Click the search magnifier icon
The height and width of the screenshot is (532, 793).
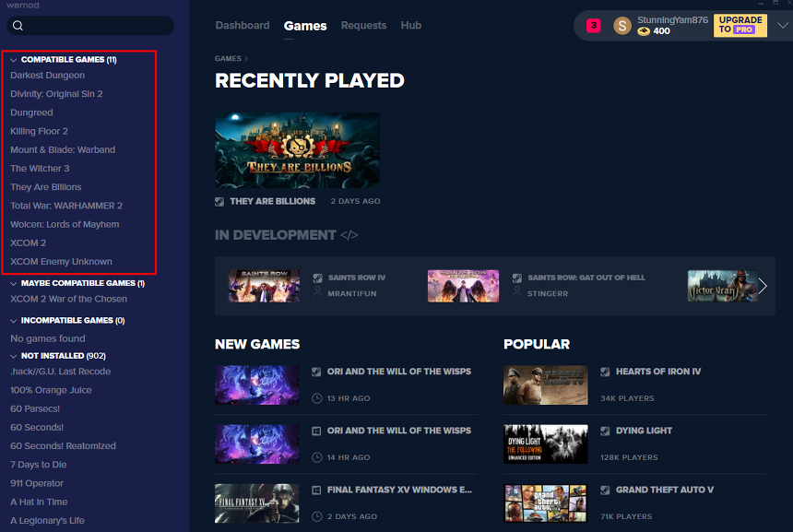coord(18,26)
